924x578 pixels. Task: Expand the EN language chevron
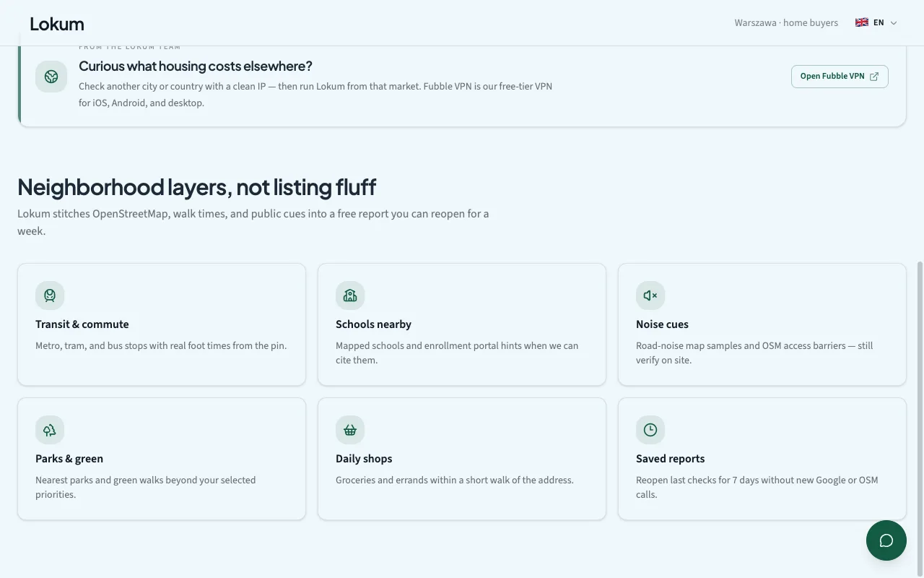[894, 23]
